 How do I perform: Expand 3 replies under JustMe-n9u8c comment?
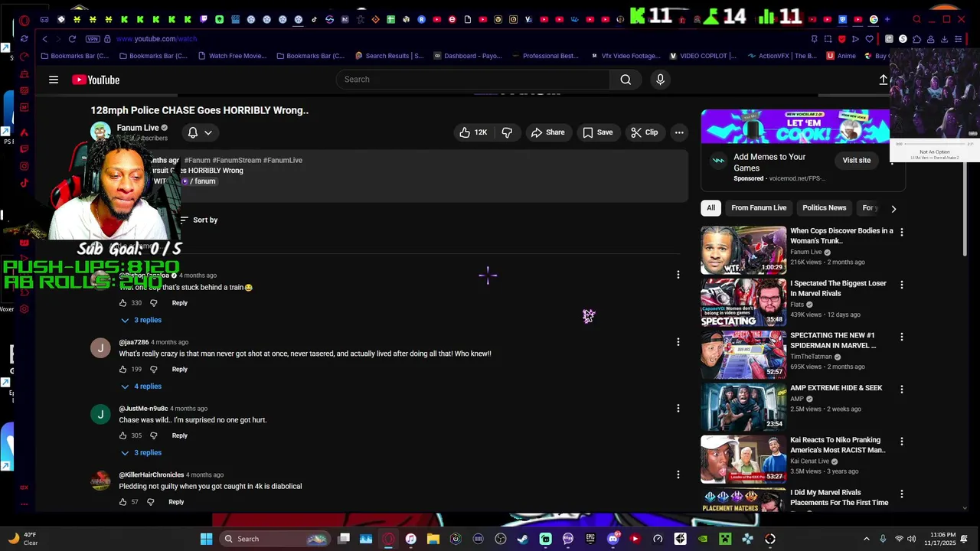tap(141, 452)
